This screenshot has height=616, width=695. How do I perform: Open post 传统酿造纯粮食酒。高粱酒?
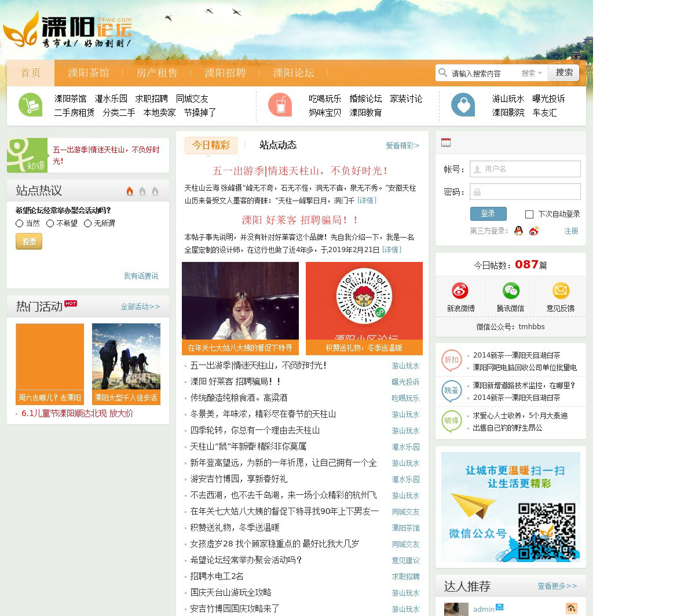pyautogui.click(x=239, y=398)
